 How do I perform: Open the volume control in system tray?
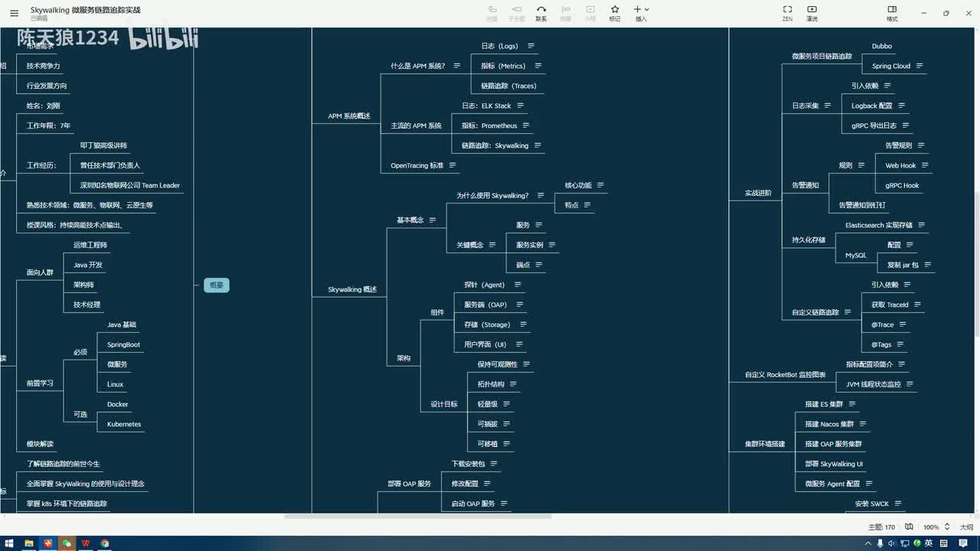click(892, 543)
